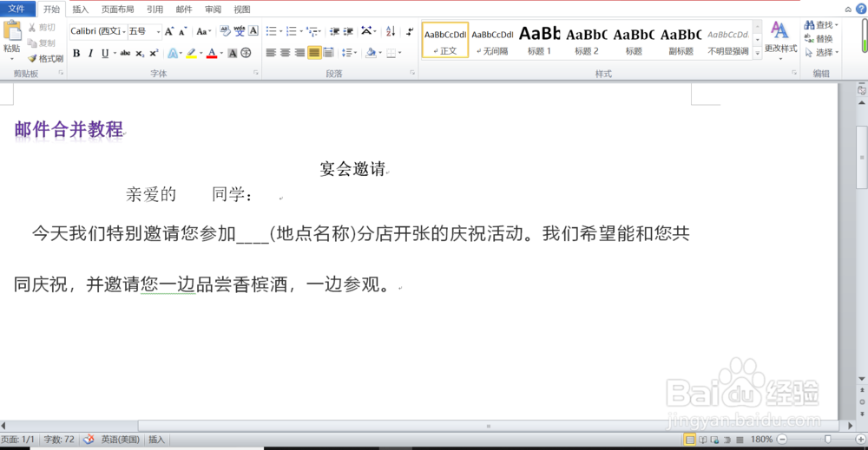Click Replace (替换) in editing group

point(819,39)
